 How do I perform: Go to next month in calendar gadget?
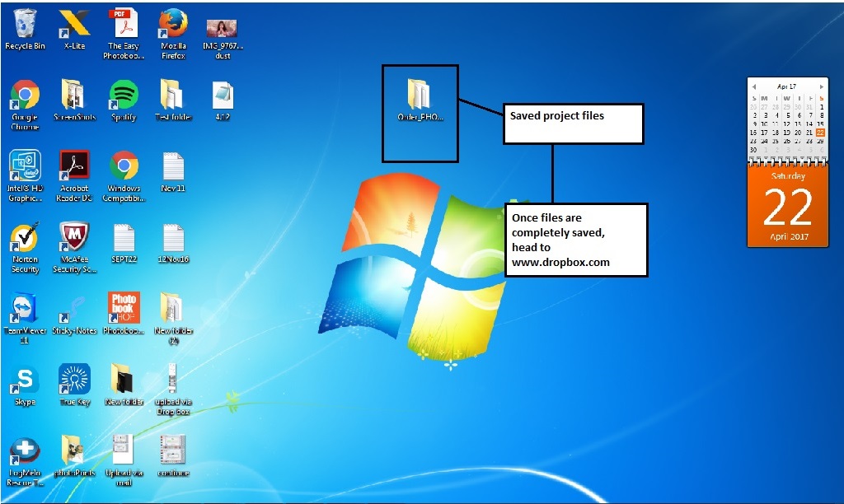pos(822,86)
